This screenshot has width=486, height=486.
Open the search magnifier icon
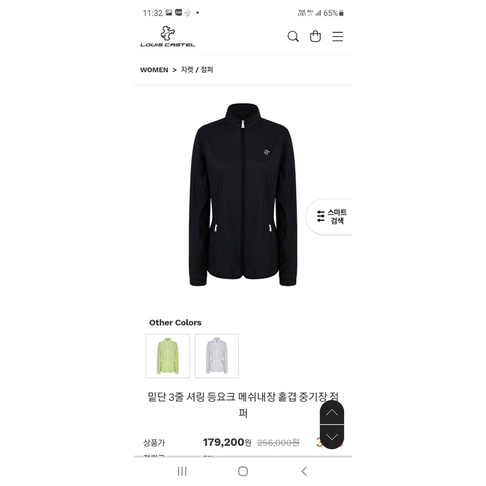(293, 36)
